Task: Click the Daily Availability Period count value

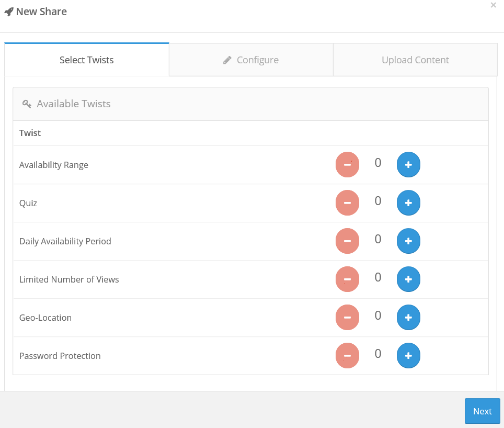Action: [378, 239]
